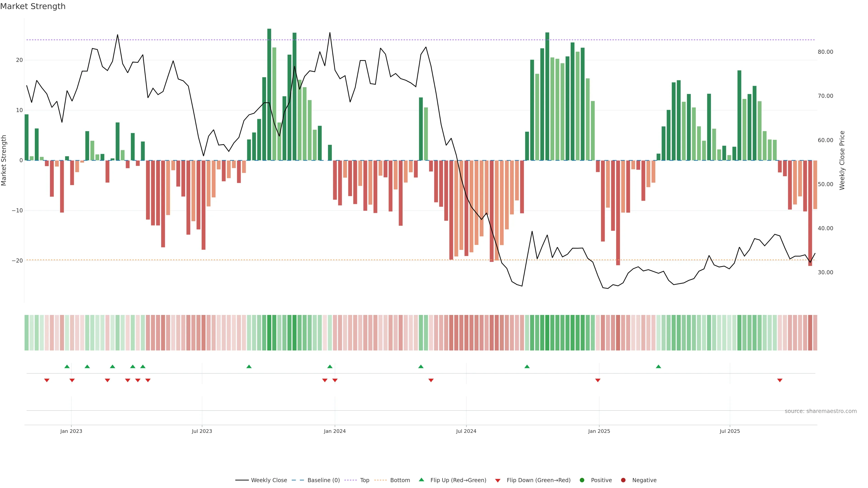Click the rightmost red heatmap strip cell
The image size is (868, 488).
tap(815, 333)
